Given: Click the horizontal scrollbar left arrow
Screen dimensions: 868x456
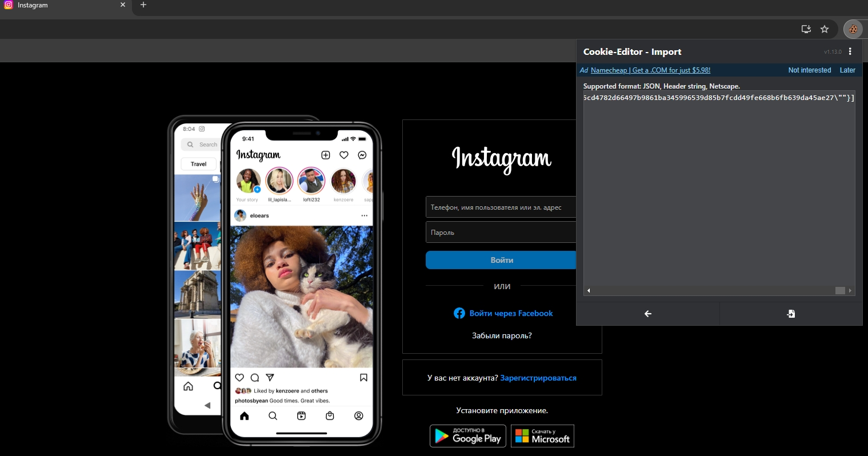Looking at the screenshot, I should 589,291.
